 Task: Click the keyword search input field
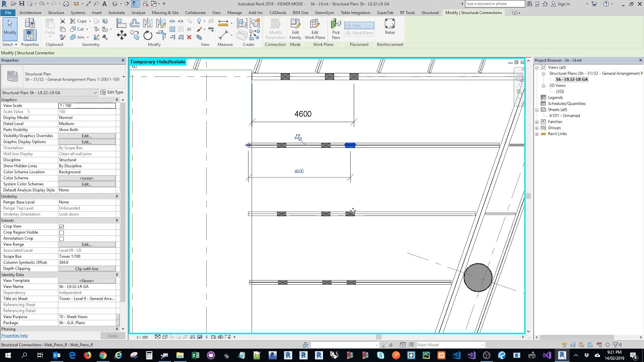pos(494,4)
